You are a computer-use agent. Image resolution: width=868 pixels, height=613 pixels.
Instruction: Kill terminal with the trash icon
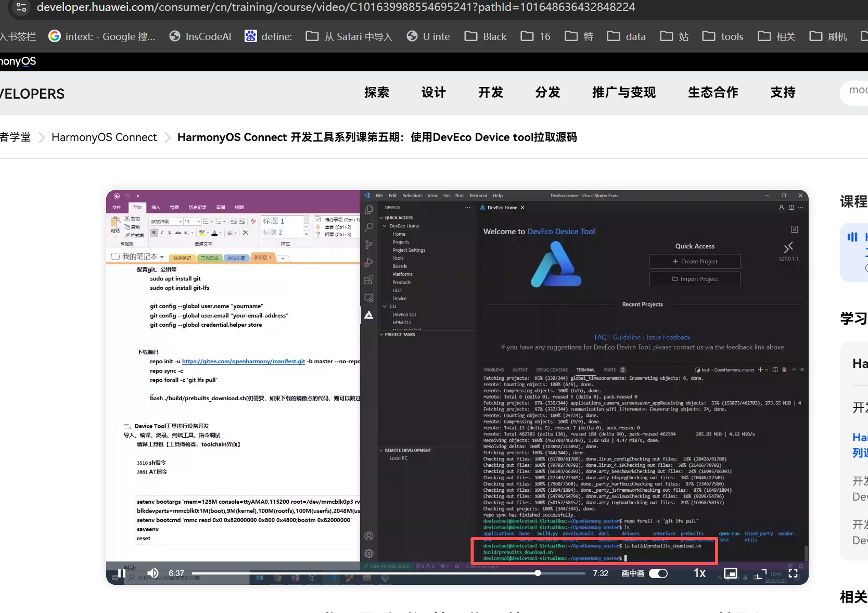(784, 370)
